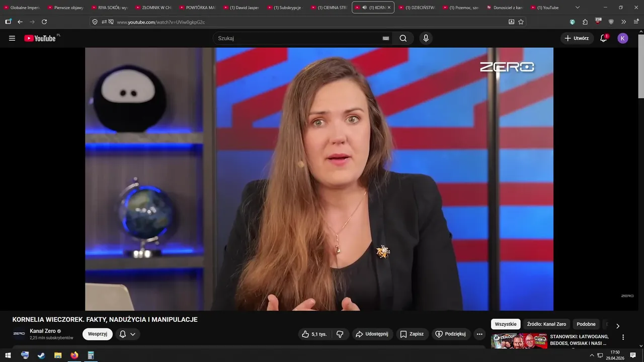Open the teal shield extension icon
Screen dimensions: 644x362
572,22
